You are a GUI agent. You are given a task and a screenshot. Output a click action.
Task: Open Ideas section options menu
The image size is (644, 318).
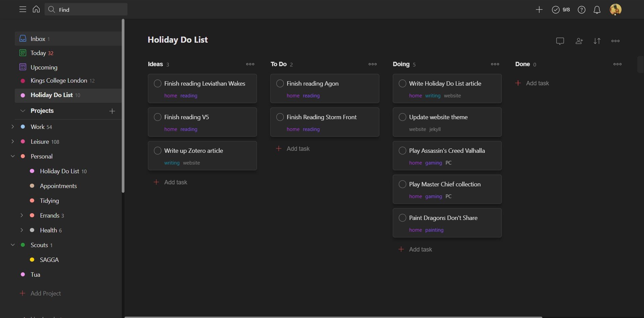pyautogui.click(x=250, y=64)
